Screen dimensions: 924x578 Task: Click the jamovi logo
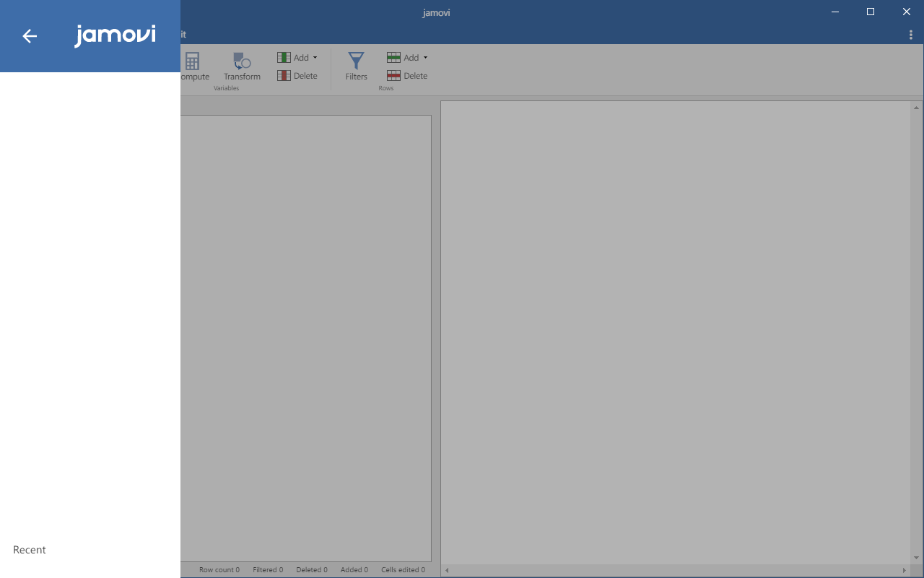pos(115,35)
